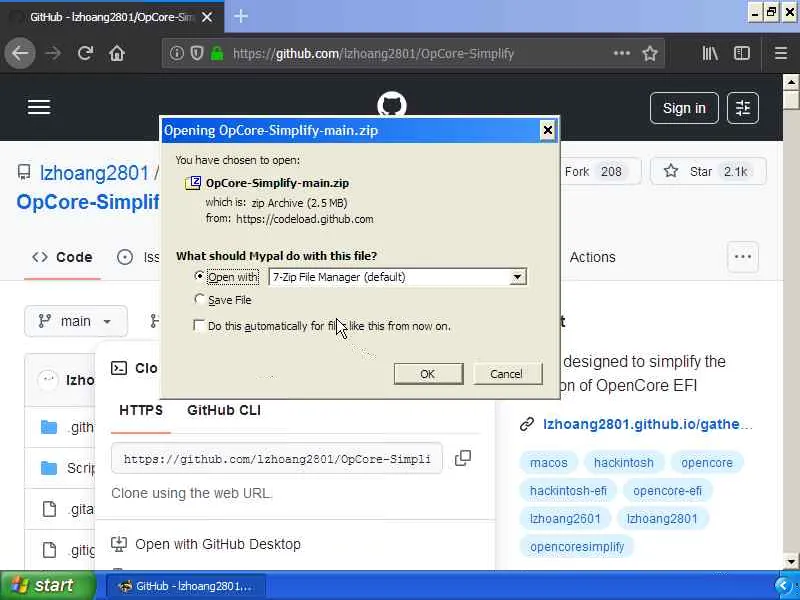The height and width of the screenshot is (600, 800).
Task: Close the GitHub browser tab
Action: pos(207,17)
